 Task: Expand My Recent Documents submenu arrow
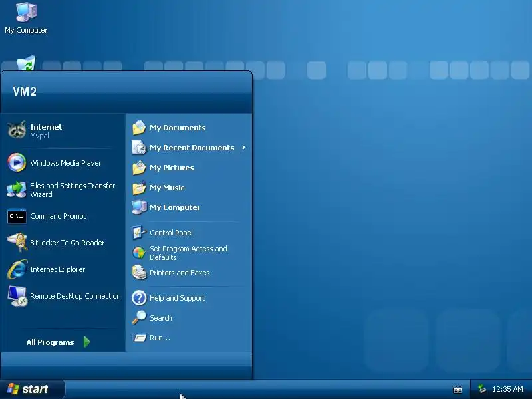(243, 148)
